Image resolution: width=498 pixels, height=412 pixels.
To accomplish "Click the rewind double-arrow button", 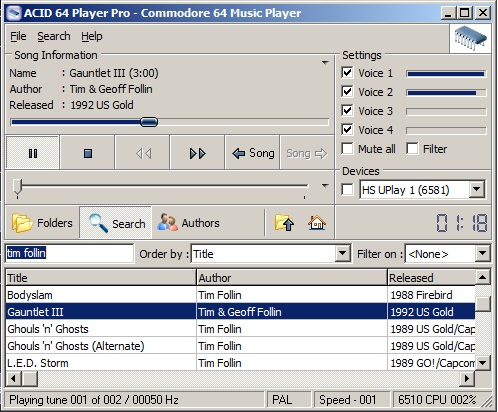I will point(143,153).
